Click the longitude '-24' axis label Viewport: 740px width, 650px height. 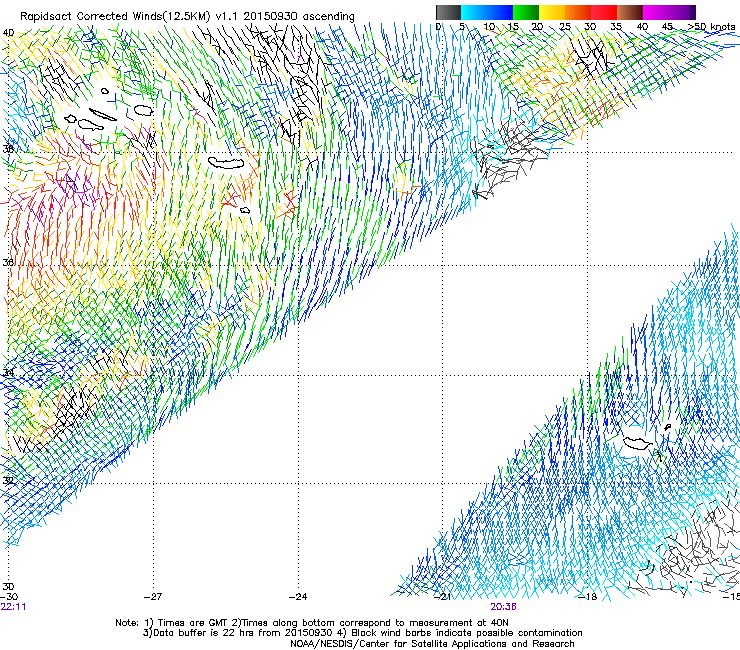[298, 597]
